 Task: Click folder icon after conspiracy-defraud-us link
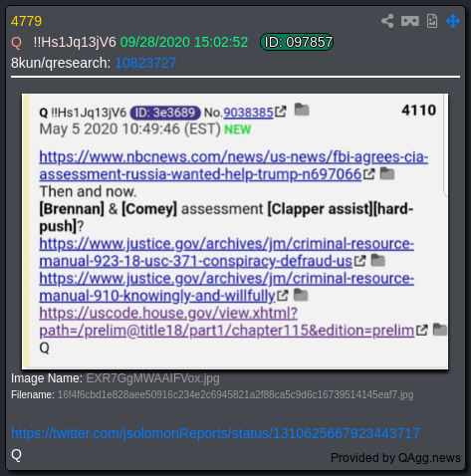pos(377,260)
